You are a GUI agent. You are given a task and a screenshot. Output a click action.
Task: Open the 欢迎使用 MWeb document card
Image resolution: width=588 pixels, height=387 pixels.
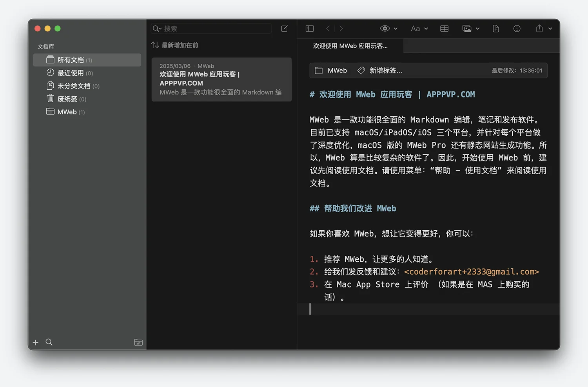(221, 80)
